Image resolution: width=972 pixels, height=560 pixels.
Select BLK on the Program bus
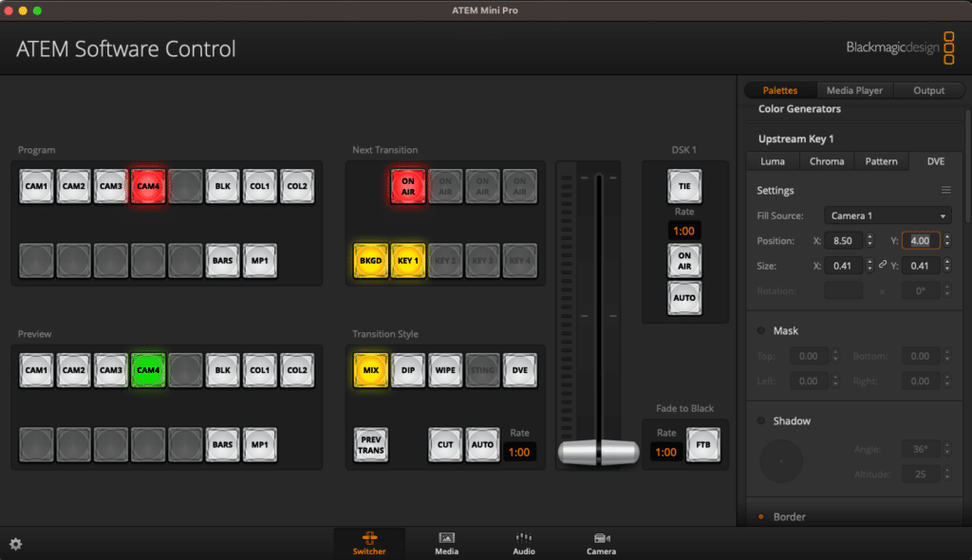pos(222,186)
